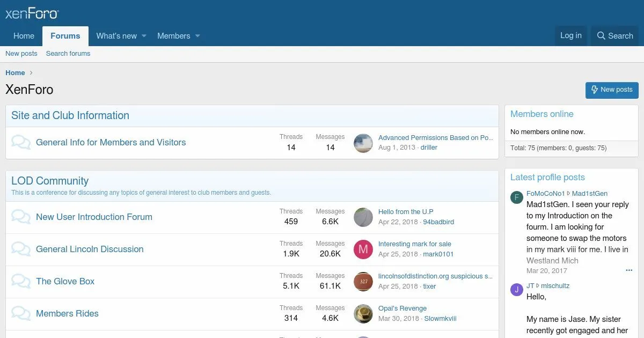Screen dimensions: 644x338
Task: Click FoMoCoNo1's username in profile posts
Action: 545,194
